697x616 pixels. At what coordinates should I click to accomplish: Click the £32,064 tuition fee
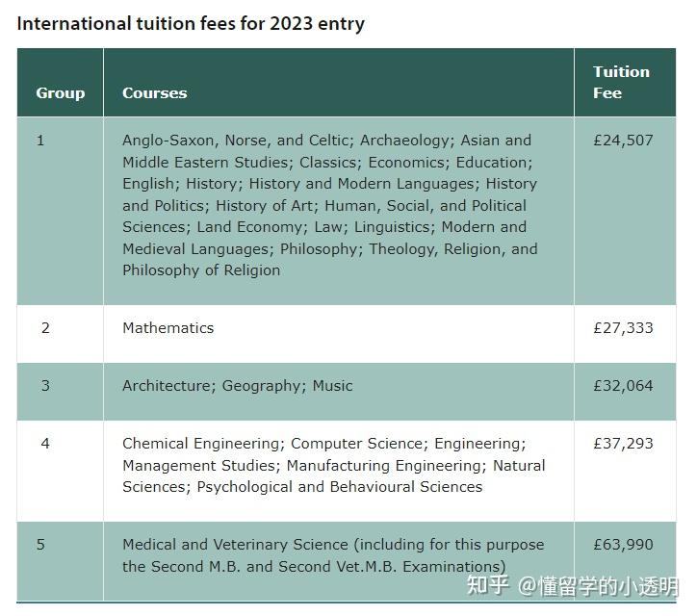pos(623,386)
